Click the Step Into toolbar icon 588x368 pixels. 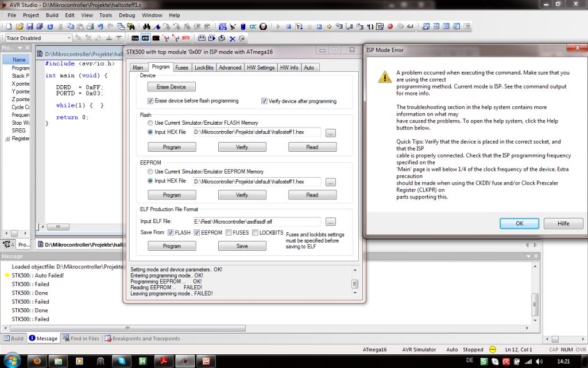(339, 26)
